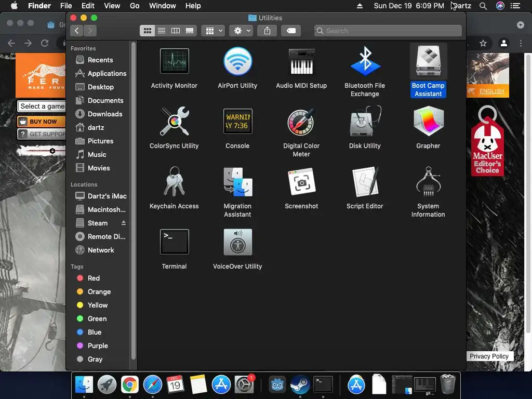Open the Go menu
532x399 pixels.
(135, 6)
